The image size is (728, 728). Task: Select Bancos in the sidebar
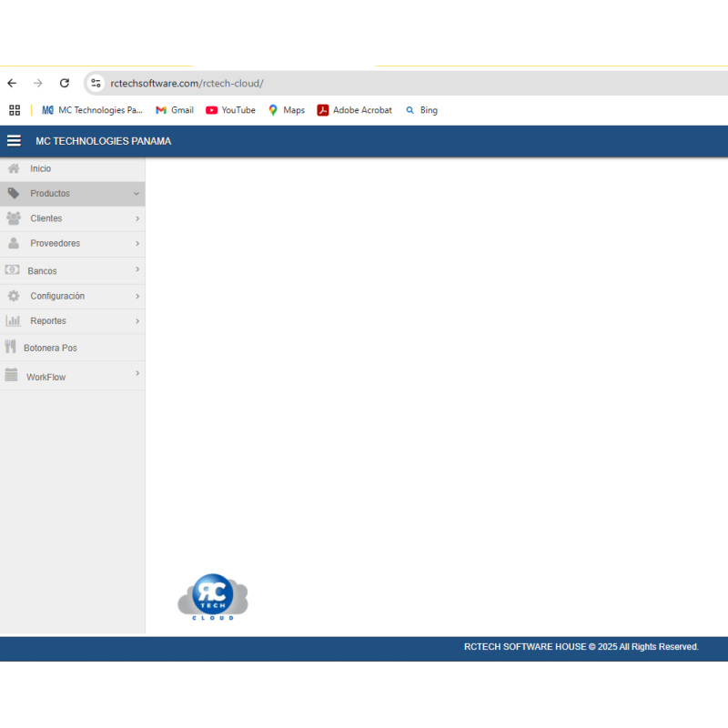tap(73, 270)
